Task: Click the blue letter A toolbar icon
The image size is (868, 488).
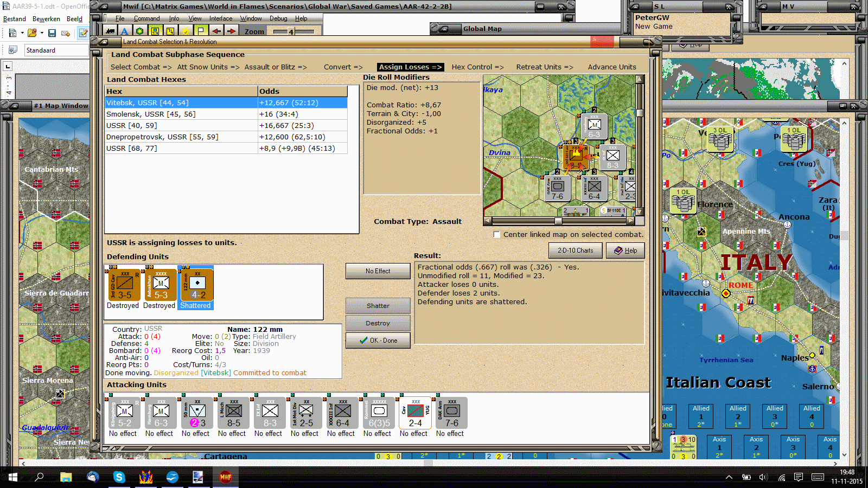Action: 125,31
